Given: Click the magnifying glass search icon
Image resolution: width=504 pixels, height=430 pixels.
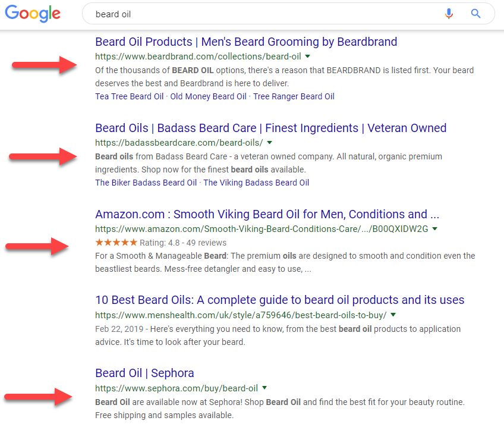Looking at the screenshot, I should tap(475, 13).
